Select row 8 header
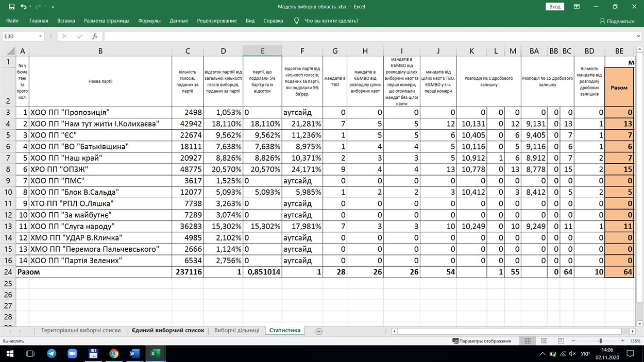 (8, 169)
